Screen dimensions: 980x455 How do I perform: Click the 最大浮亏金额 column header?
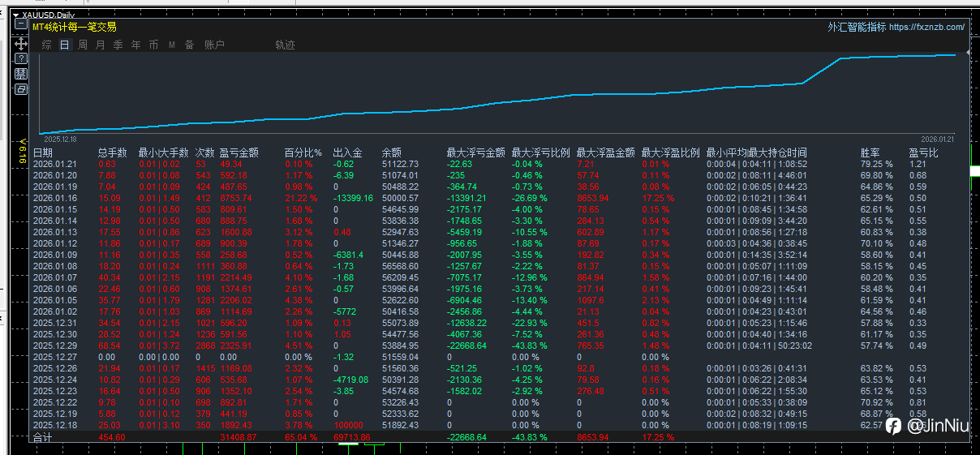click(x=476, y=152)
